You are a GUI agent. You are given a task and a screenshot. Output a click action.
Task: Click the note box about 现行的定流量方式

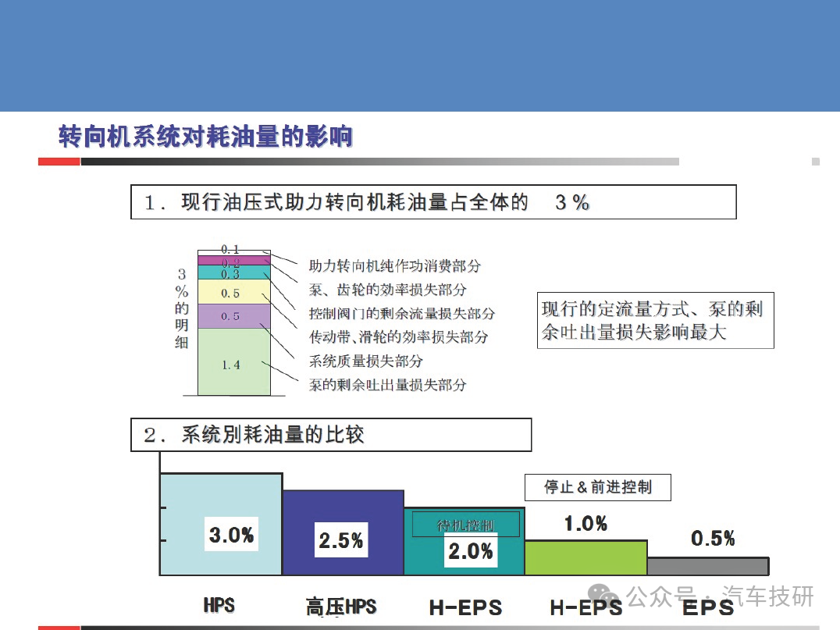[x=656, y=320]
